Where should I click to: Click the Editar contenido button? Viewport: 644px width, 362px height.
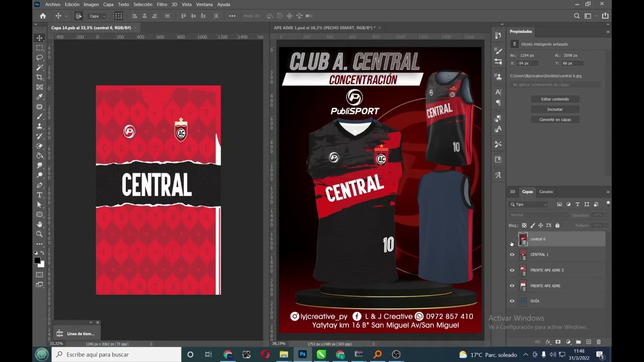(555, 99)
